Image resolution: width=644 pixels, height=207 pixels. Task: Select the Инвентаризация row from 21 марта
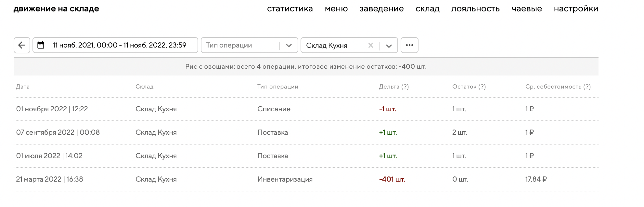[x=285, y=179]
